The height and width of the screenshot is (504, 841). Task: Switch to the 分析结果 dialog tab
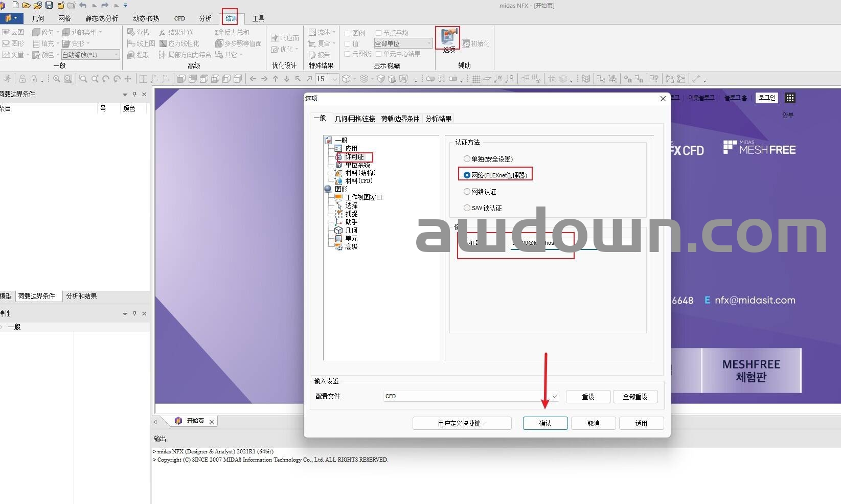[438, 119]
